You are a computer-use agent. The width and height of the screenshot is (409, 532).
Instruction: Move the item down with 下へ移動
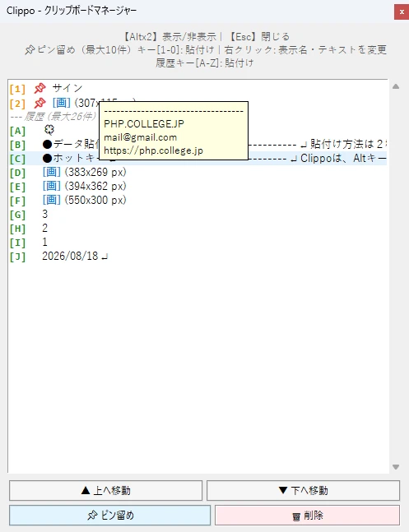(x=303, y=490)
